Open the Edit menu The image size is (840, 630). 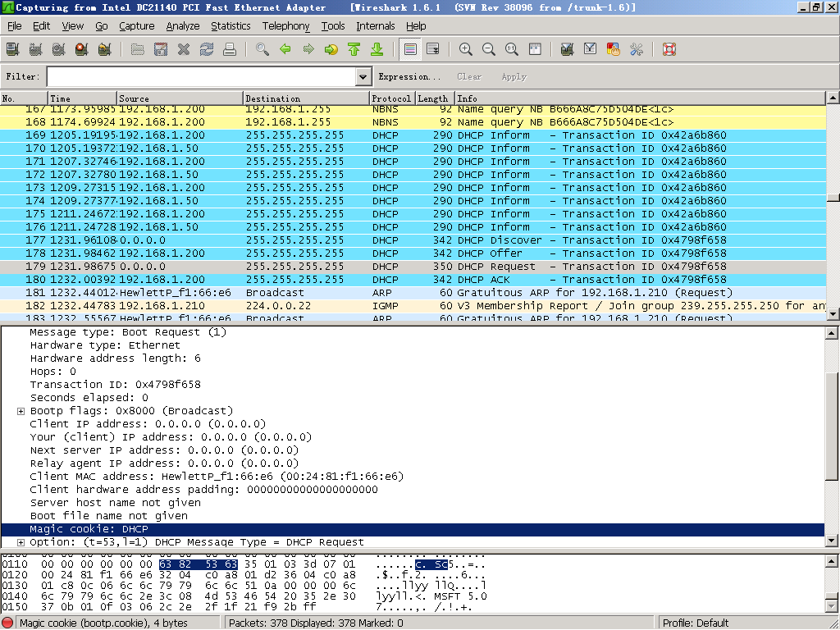point(41,25)
